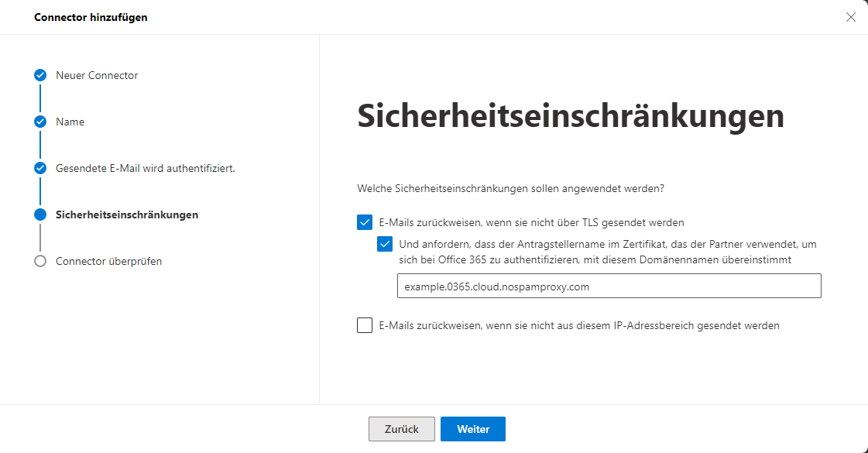Click the Name step checkmark icon

coord(39,122)
